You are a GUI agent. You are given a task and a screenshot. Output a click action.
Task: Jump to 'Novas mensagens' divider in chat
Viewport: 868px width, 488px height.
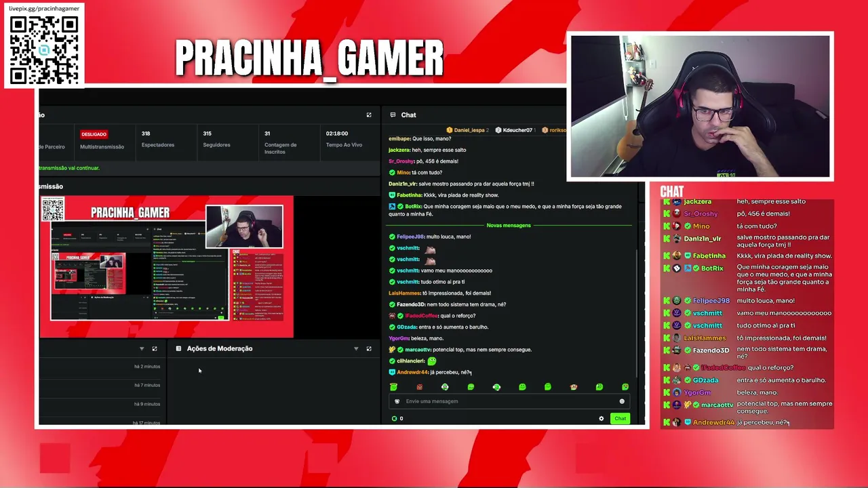(x=509, y=225)
